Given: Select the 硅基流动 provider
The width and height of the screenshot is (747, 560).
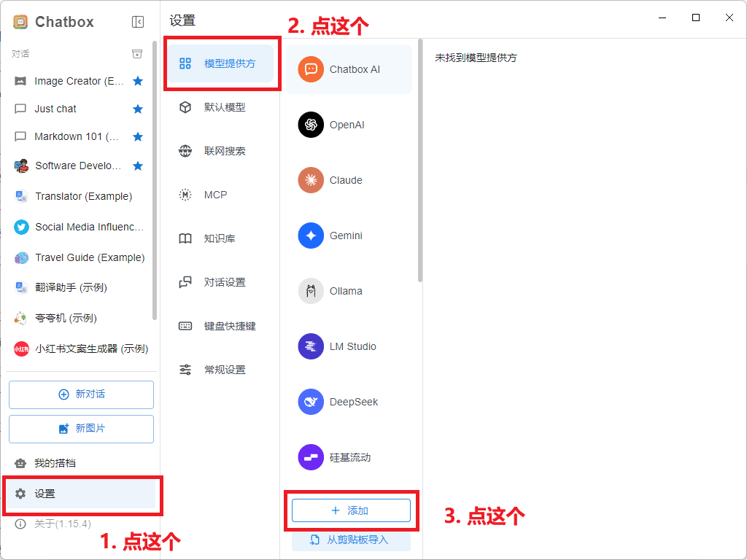Looking at the screenshot, I should coord(349,457).
